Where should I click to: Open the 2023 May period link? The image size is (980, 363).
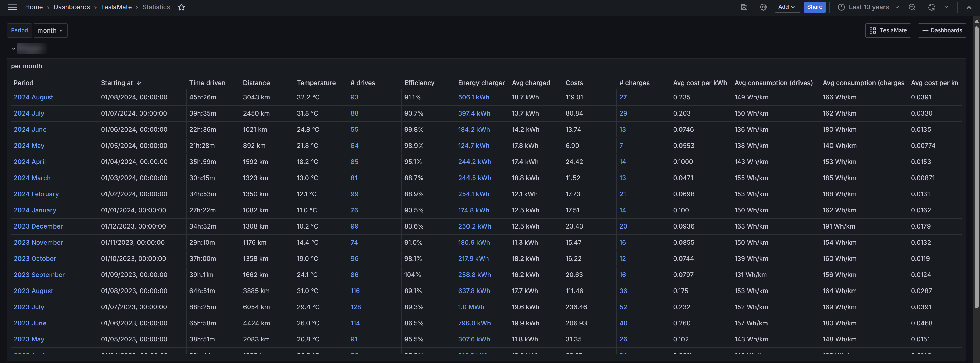point(28,339)
